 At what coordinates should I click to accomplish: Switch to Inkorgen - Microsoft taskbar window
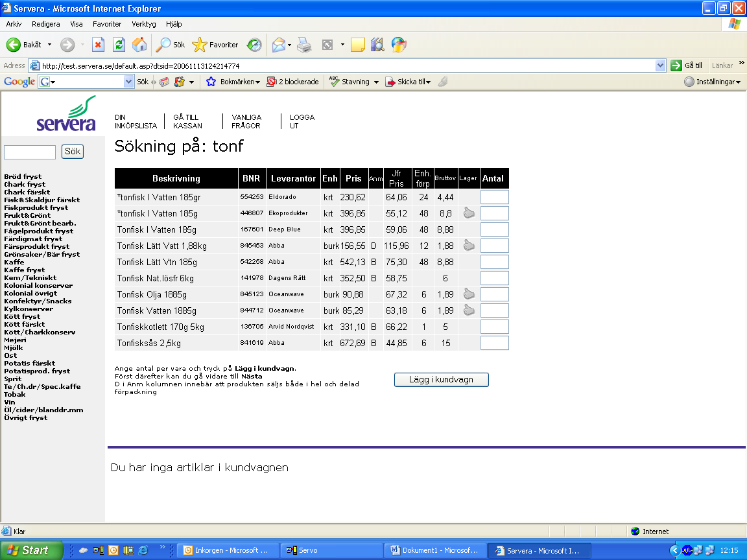click(x=227, y=550)
